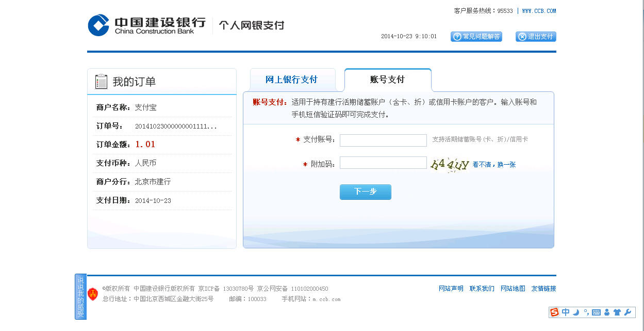Switch to the 账号支付 tab

point(387,79)
